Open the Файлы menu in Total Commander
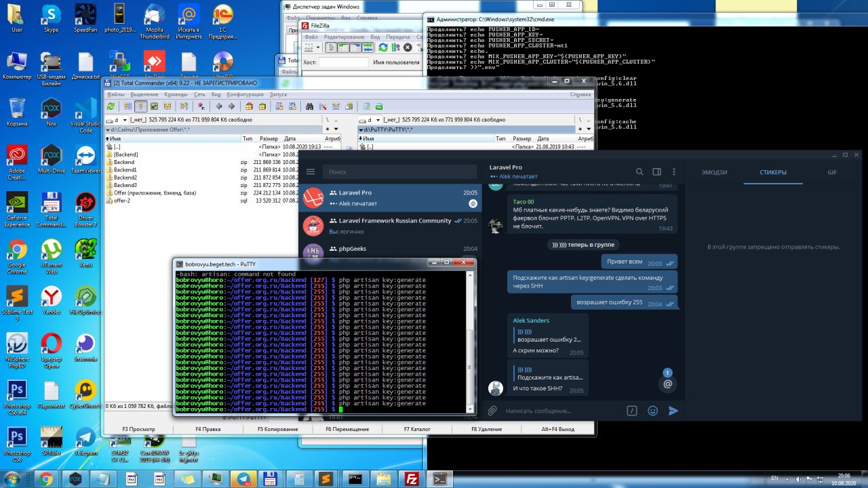This screenshot has height=488, width=868. [x=115, y=95]
